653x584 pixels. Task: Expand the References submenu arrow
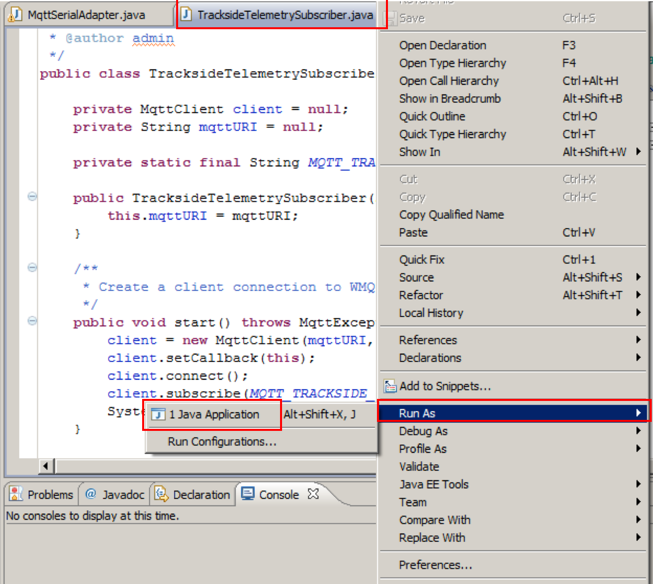click(638, 340)
